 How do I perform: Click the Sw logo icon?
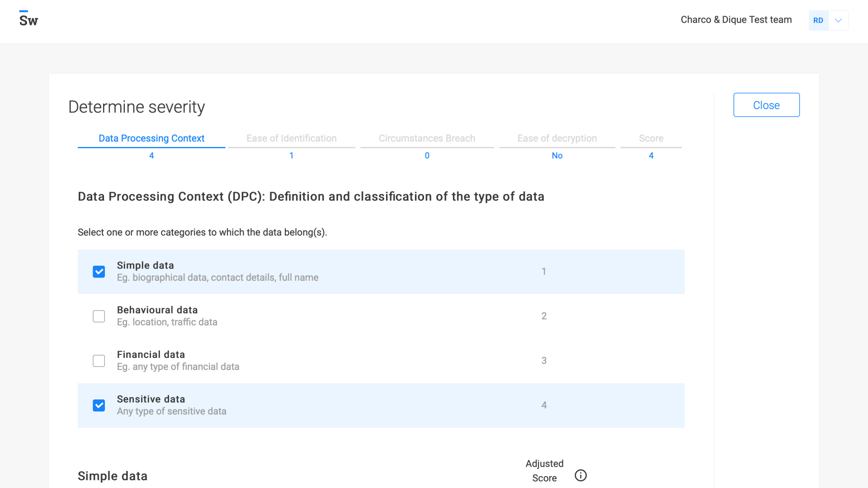tap(28, 19)
